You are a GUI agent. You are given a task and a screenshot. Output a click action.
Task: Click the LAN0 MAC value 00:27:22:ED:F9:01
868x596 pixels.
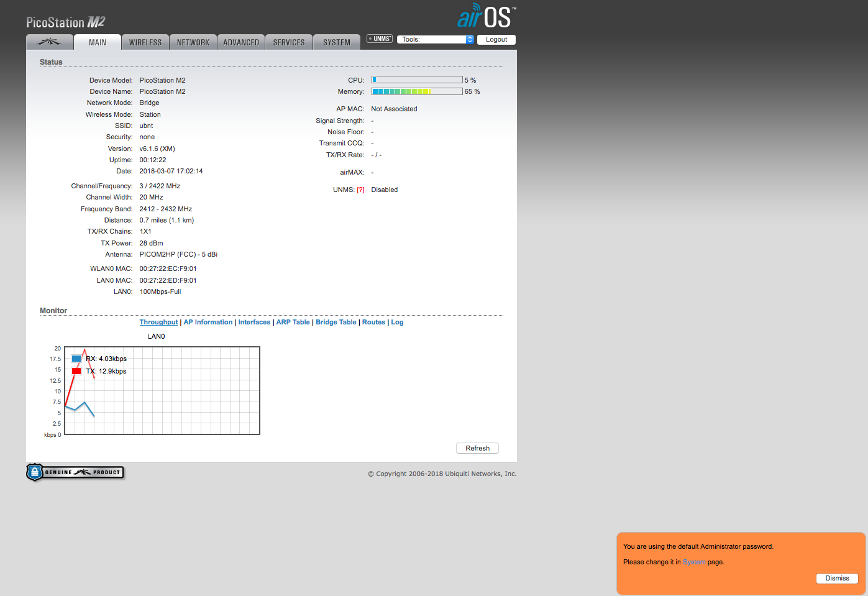168,280
